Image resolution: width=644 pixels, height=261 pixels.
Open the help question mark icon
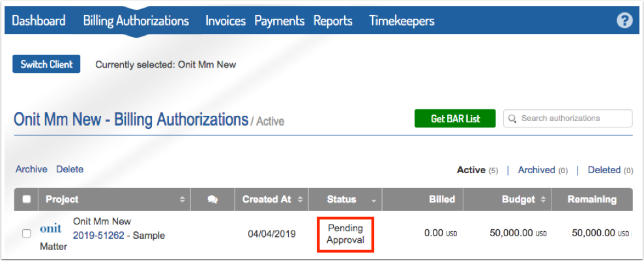(x=624, y=21)
